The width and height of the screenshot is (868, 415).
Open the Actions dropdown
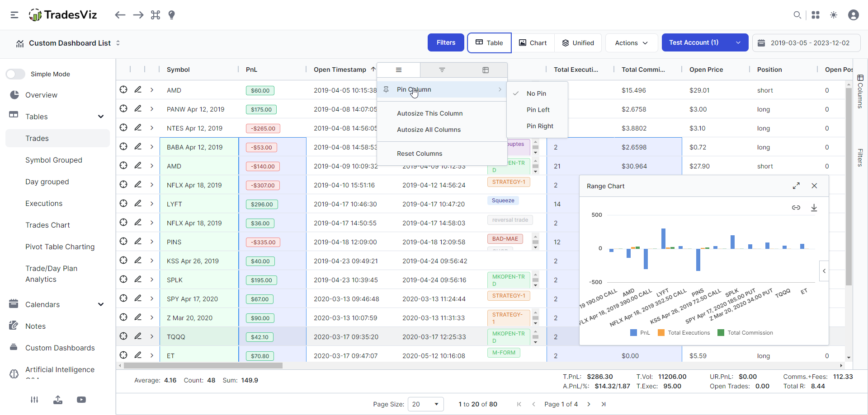click(x=631, y=43)
